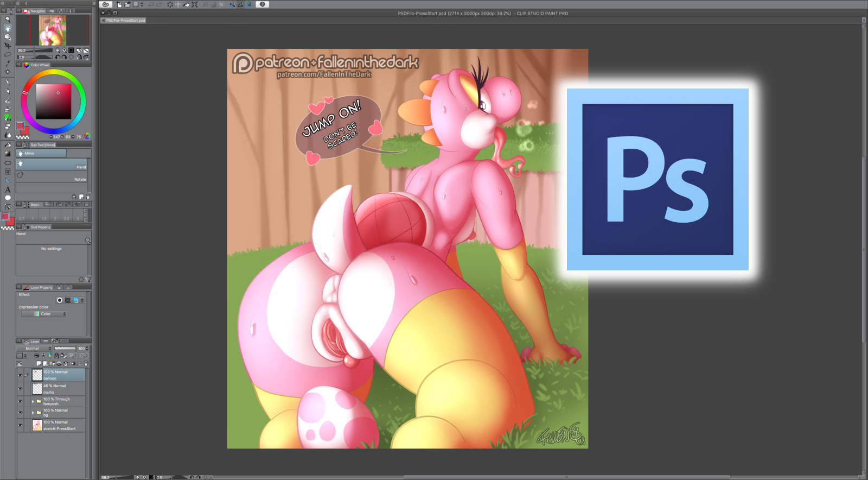868x480 pixels.
Task: Select the Move sub tool group
Action: [x=41, y=154]
